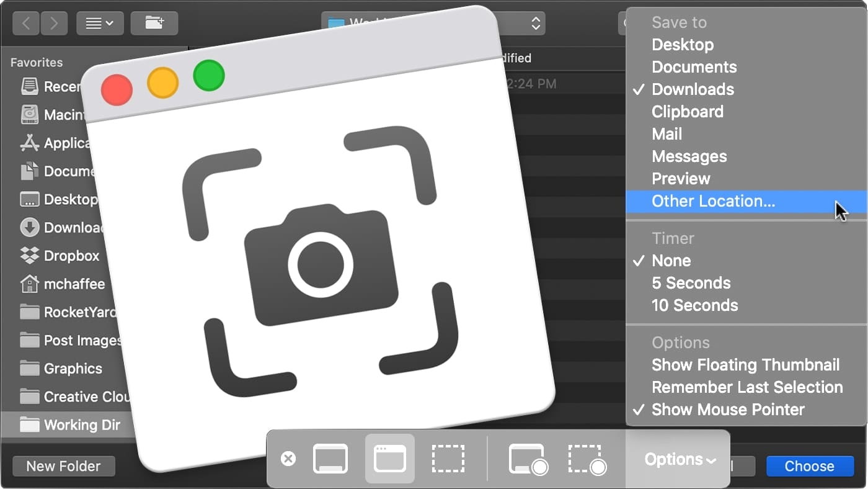Enable Show Floating Thumbnail option
Screen dimensions: 868x489
[x=745, y=365]
